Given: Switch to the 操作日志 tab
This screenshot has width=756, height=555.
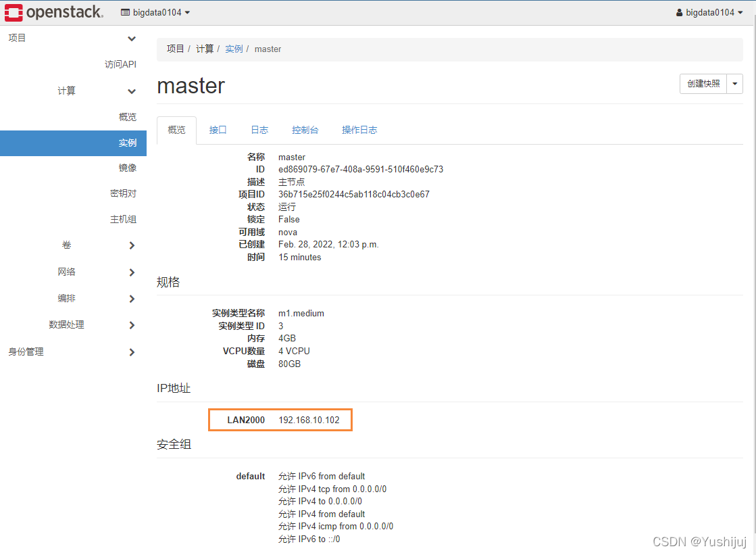Looking at the screenshot, I should coord(359,130).
